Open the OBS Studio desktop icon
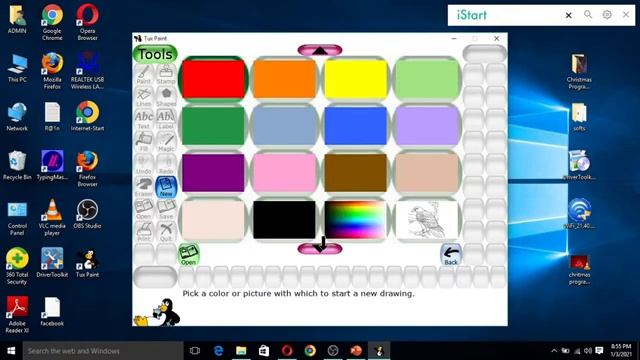This screenshot has height=360, width=640. pos(87,214)
